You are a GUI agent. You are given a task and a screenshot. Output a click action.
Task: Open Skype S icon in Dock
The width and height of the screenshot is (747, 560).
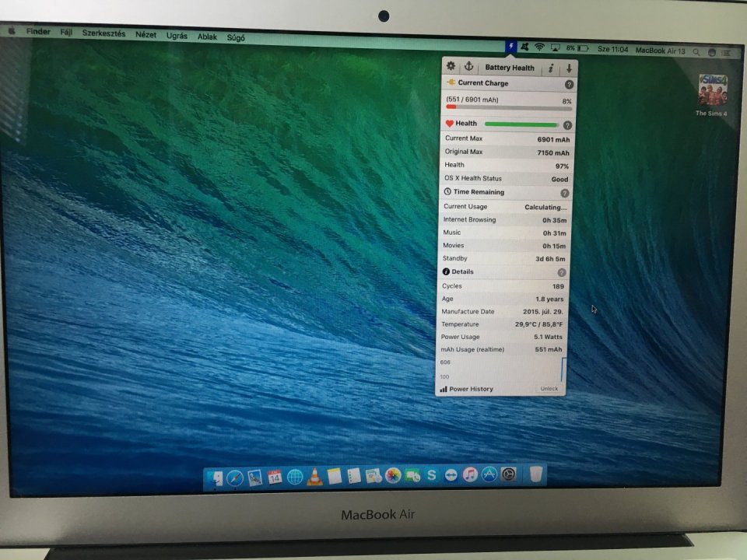tap(432, 475)
